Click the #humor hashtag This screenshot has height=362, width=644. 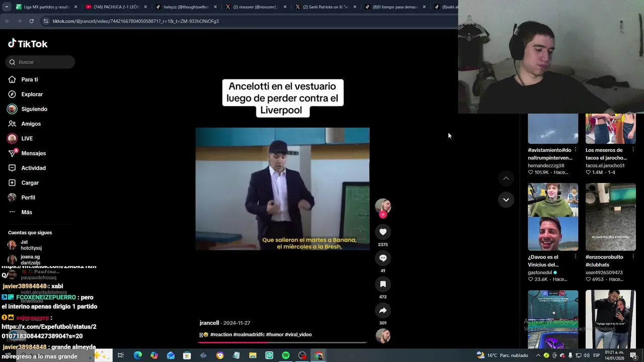pos(274,334)
